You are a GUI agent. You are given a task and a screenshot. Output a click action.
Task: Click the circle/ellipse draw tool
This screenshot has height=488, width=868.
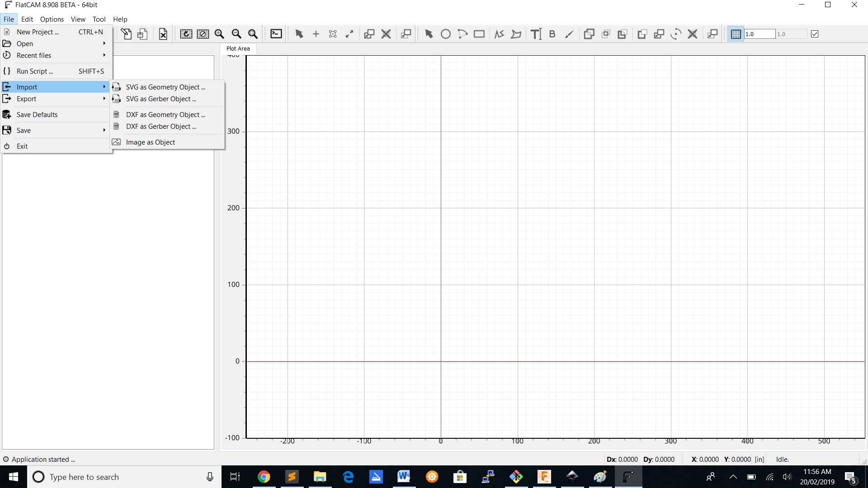445,34
